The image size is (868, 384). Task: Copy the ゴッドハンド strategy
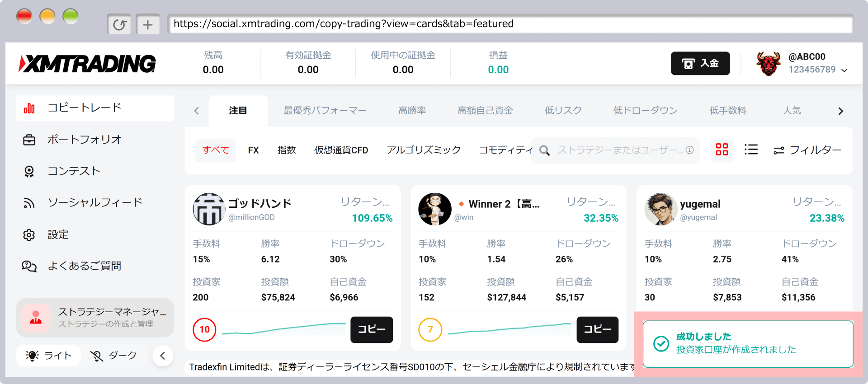pyautogui.click(x=371, y=329)
